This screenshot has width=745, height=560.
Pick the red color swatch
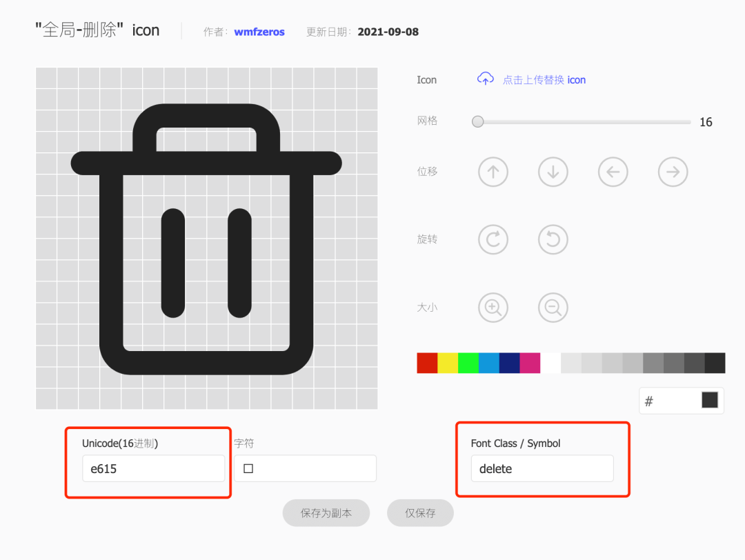coord(427,363)
